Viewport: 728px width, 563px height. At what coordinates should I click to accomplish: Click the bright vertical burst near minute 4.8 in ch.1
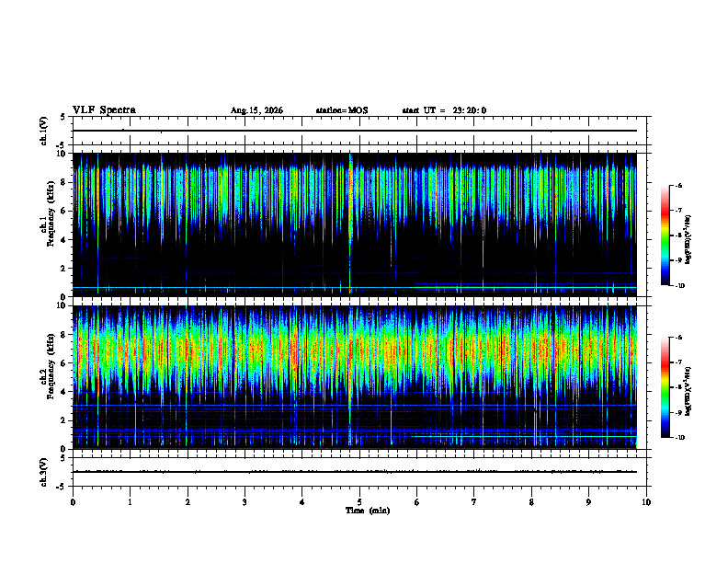point(350,223)
